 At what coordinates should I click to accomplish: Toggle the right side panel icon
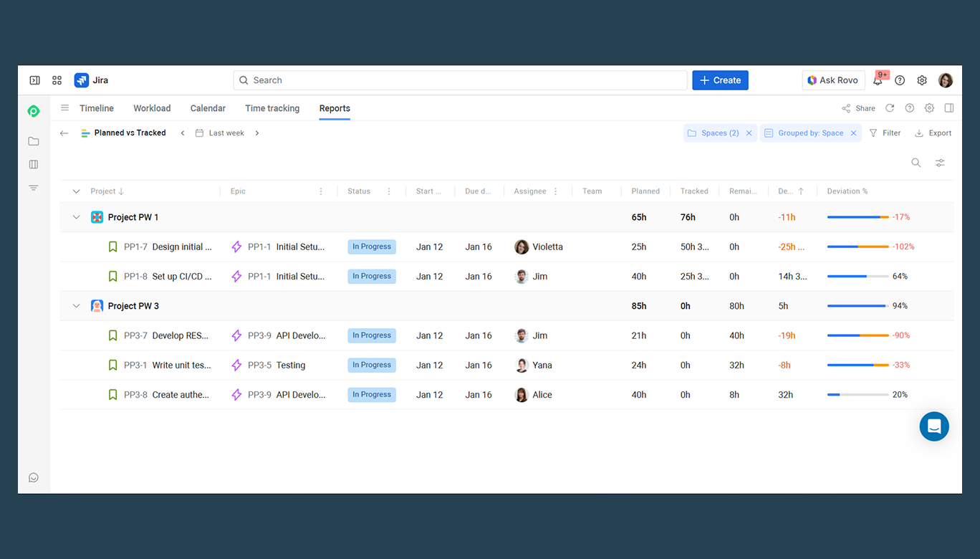(949, 108)
